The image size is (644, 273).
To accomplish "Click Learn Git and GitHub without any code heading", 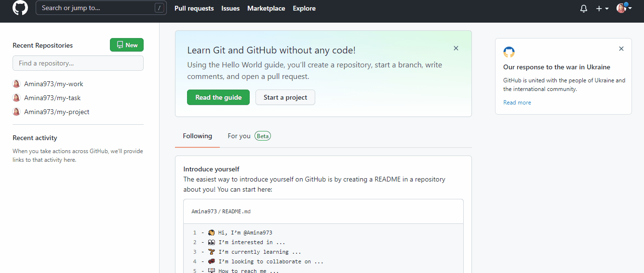I will (271, 50).
